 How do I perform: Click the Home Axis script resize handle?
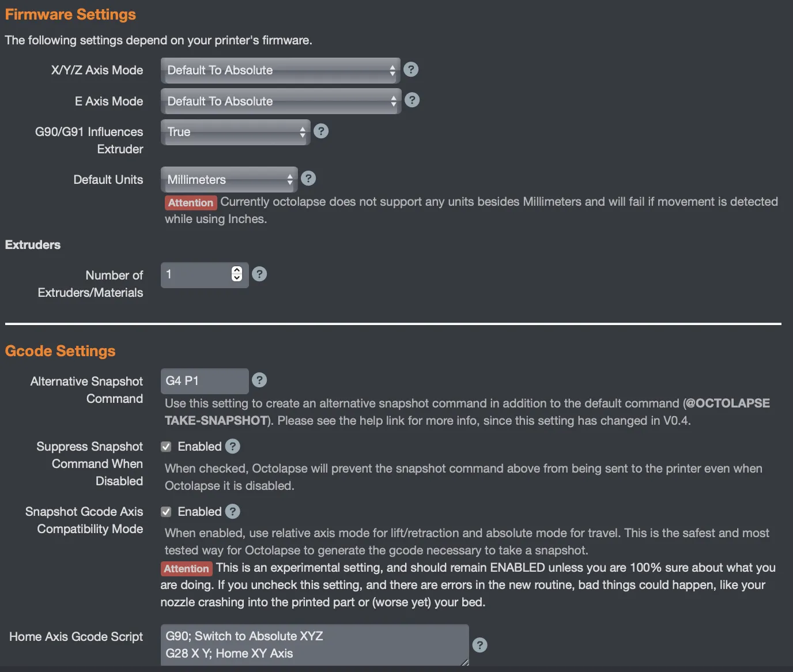465,662
